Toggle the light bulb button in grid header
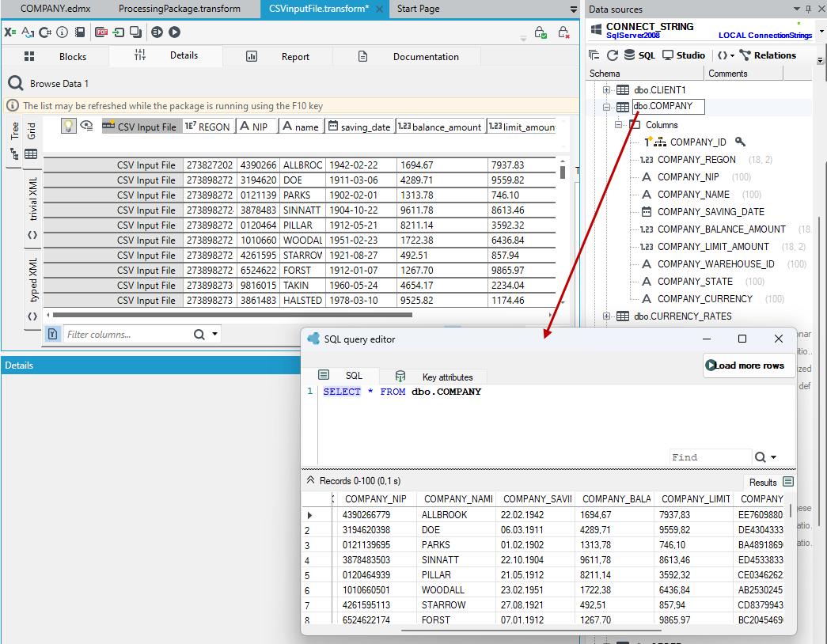The height and width of the screenshot is (644, 827). click(x=69, y=126)
